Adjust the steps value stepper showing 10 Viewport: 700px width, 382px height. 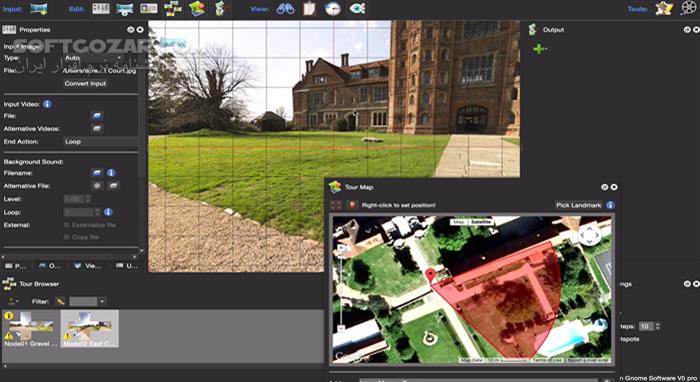[x=657, y=326]
